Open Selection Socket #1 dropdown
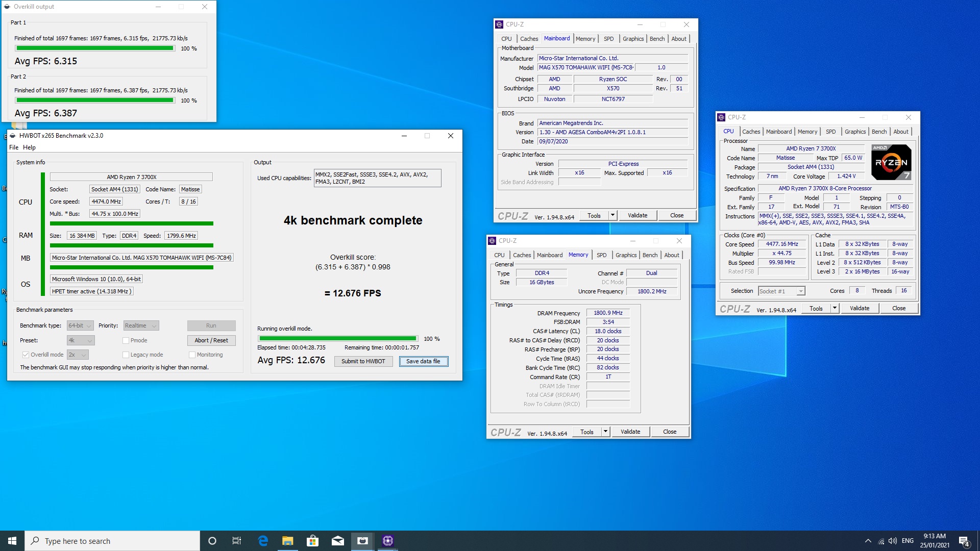980x551 pixels. (x=781, y=291)
